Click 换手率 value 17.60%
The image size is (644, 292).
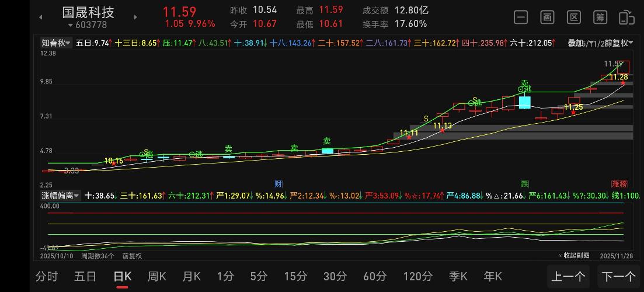pyautogui.click(x=410, y=24)
